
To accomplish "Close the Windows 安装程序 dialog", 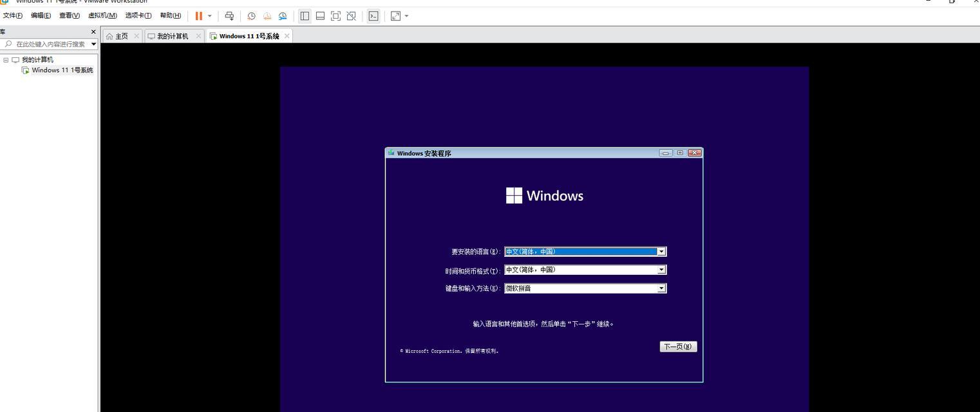I will click(x=695, y=153).
